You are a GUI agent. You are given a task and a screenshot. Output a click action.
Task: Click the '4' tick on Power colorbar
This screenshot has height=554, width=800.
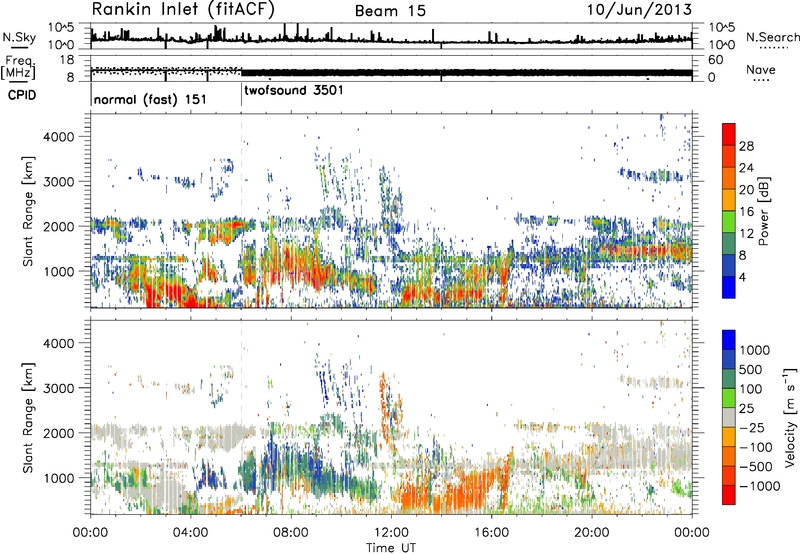[x=742, y=277]
